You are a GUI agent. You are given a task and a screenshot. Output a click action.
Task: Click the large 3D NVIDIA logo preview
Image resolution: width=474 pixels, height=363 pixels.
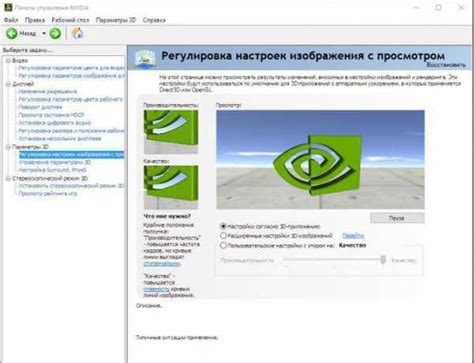click(x=320, y=160)
